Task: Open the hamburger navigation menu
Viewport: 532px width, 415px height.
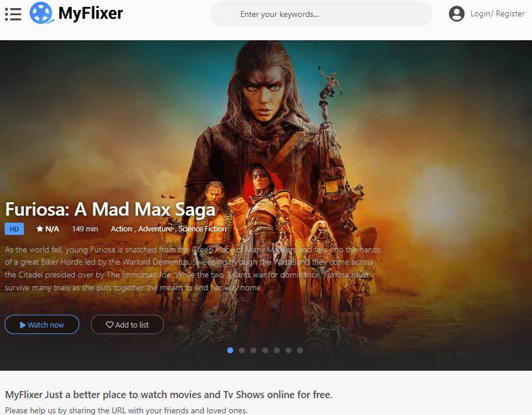Action: (13, 14)
